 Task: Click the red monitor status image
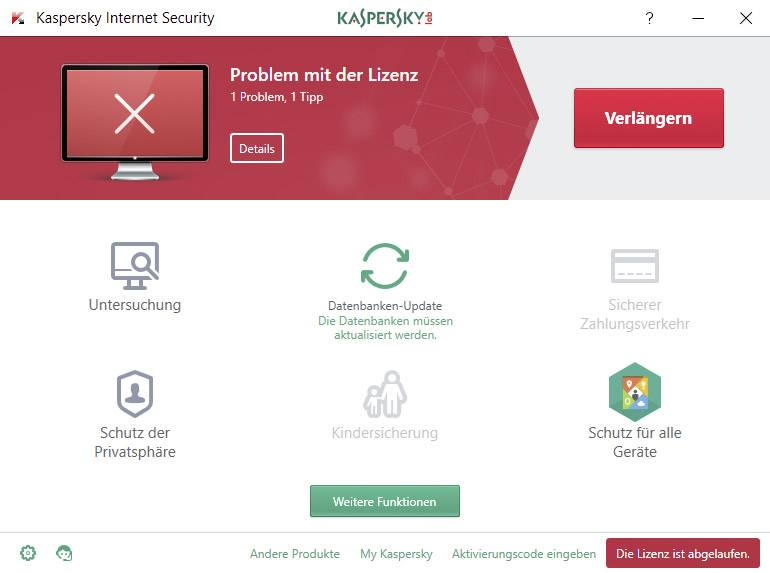tap(135, 122)
